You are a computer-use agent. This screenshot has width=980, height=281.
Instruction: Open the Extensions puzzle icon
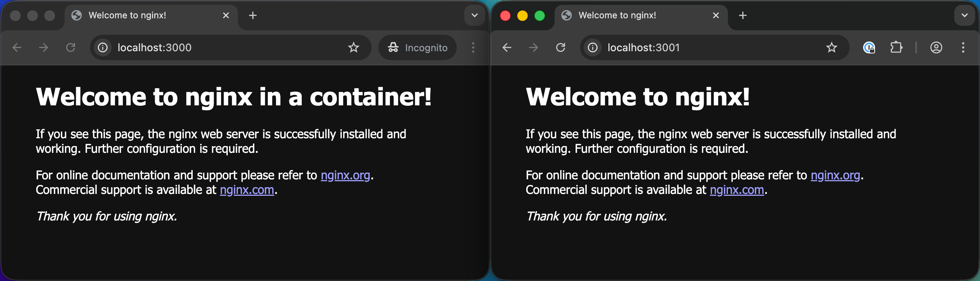896,47
